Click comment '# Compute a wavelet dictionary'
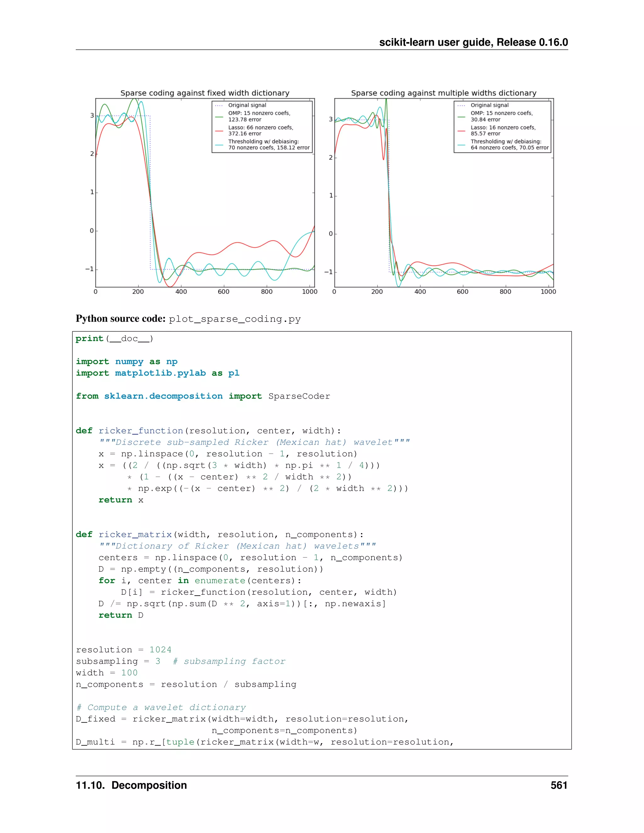Viewport: 644px width, 833px height. [161, 708]
